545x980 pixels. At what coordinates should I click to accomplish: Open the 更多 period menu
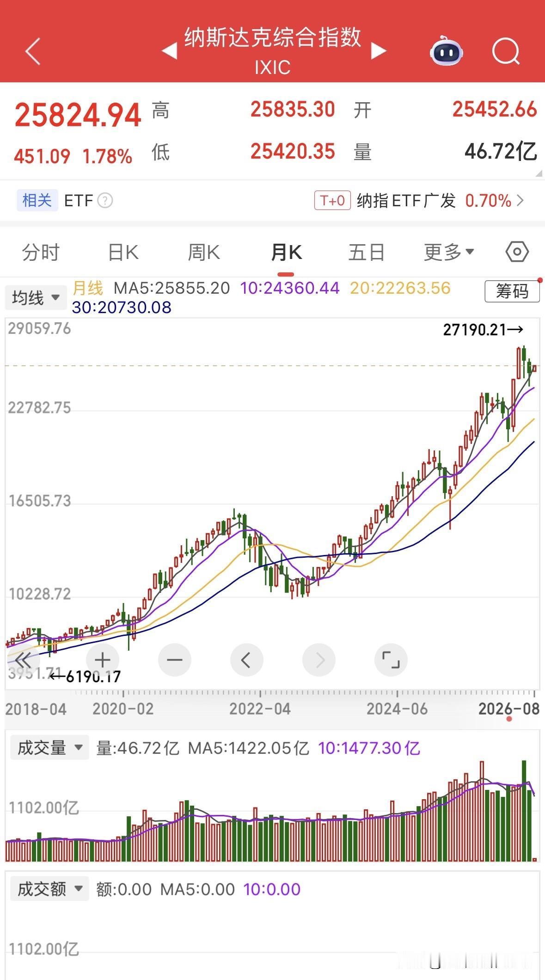tap(449, 252)
